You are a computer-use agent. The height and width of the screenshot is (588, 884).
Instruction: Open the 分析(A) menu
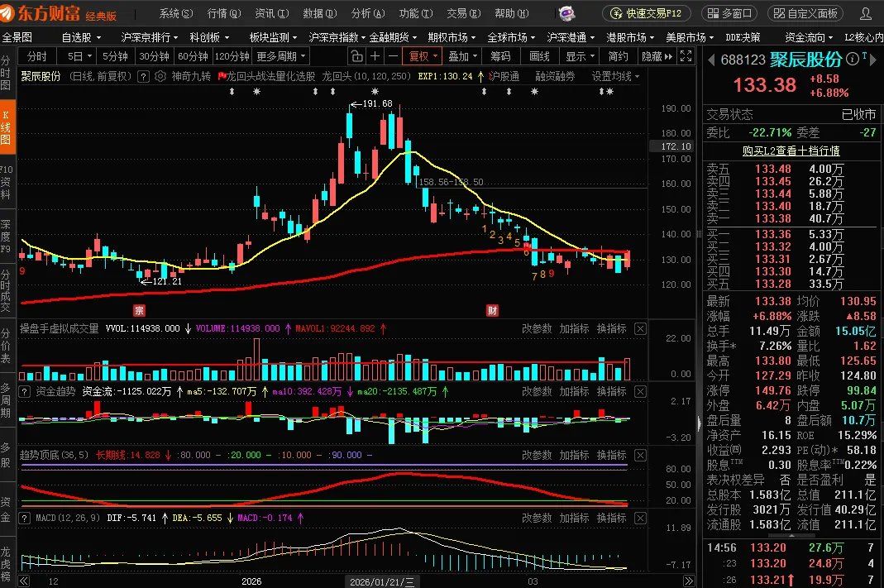pyautogui.click(x=368, y=13)
